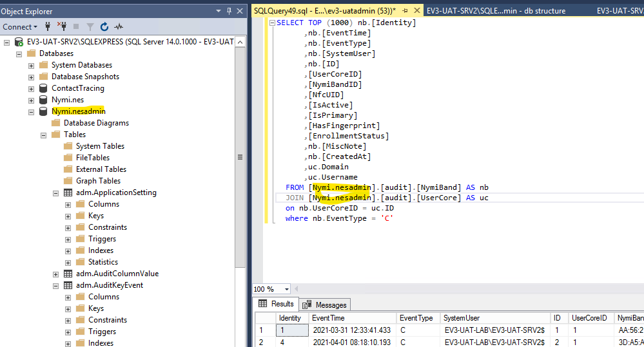Select the Nymi.nes database cylinder icon
This screenshot has height=347, width=644.
click(43, 100)
